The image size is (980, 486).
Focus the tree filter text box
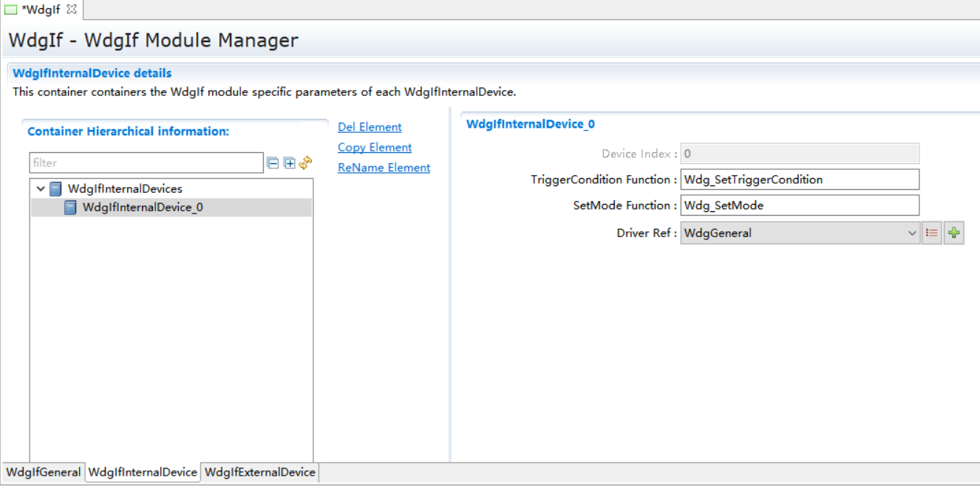[x=146, y=162]
